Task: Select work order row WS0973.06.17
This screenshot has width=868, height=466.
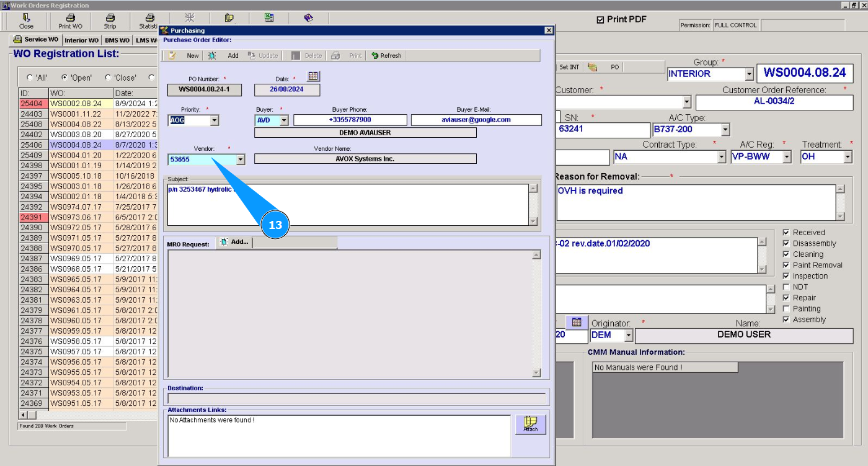Action: (87, 217)
